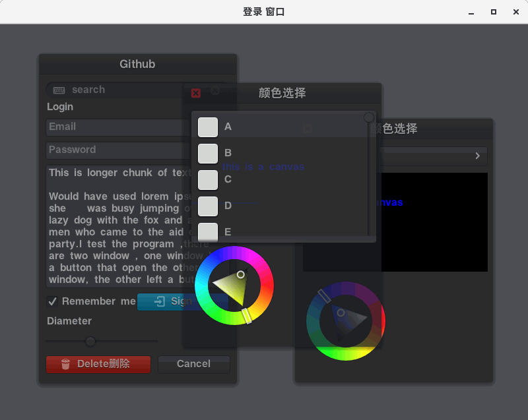
Task: Check the box for item C
Action: [x=208, y=179]
